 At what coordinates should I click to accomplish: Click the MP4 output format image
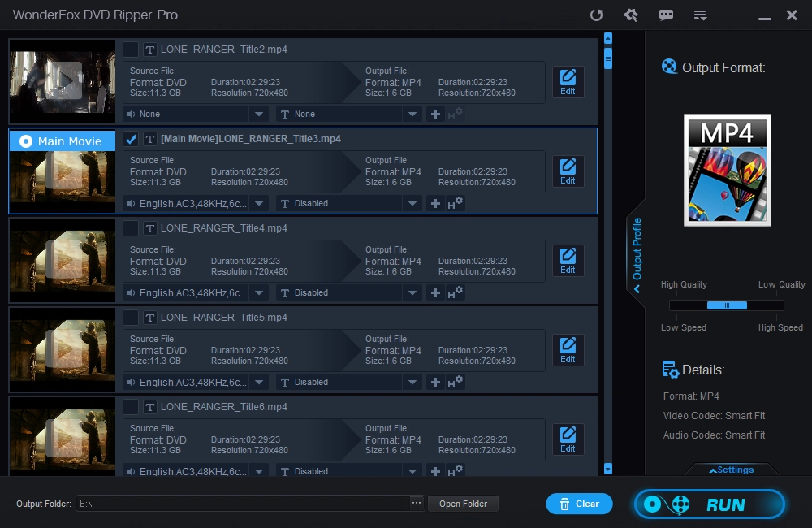point(727,170)
